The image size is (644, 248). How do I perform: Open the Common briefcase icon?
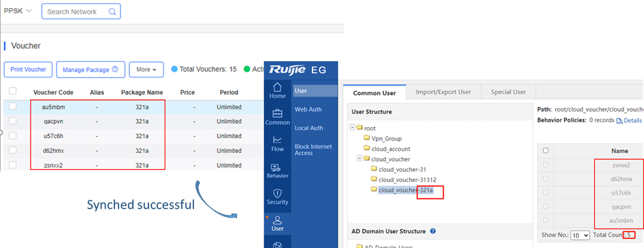(x=277, y=113)
